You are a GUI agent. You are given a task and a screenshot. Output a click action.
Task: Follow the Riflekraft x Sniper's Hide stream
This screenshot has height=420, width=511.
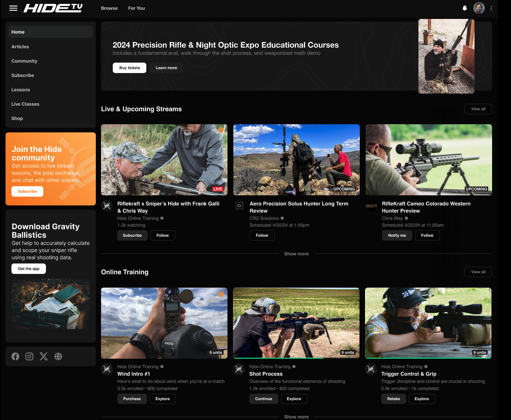coord(163,235)
